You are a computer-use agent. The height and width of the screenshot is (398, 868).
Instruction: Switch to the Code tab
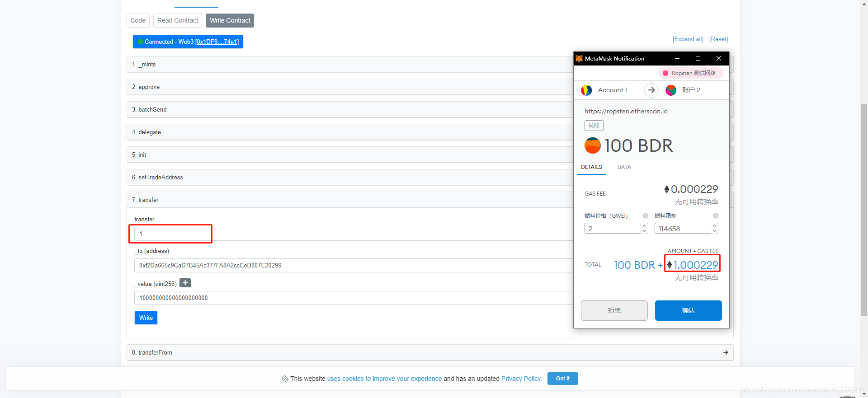click(138, 20)
